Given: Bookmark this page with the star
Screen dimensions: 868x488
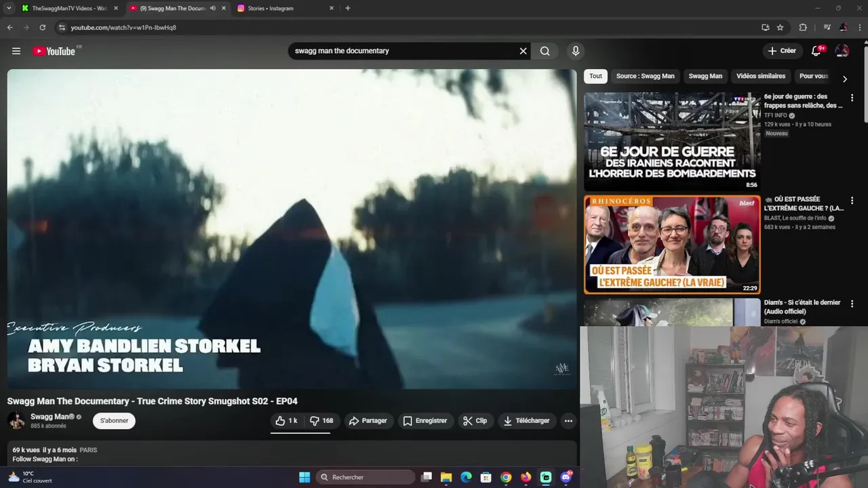Looking at the screenshot, I should [x=780, y=27].
